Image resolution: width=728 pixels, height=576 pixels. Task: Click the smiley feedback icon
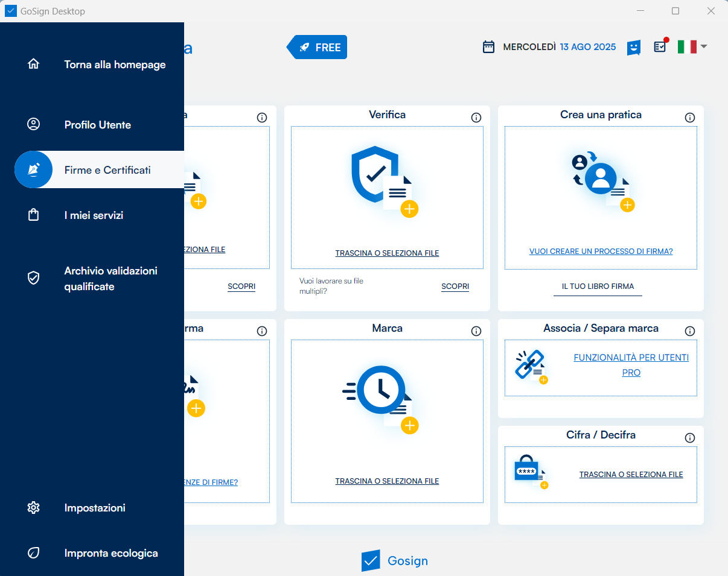coord(633,47)
